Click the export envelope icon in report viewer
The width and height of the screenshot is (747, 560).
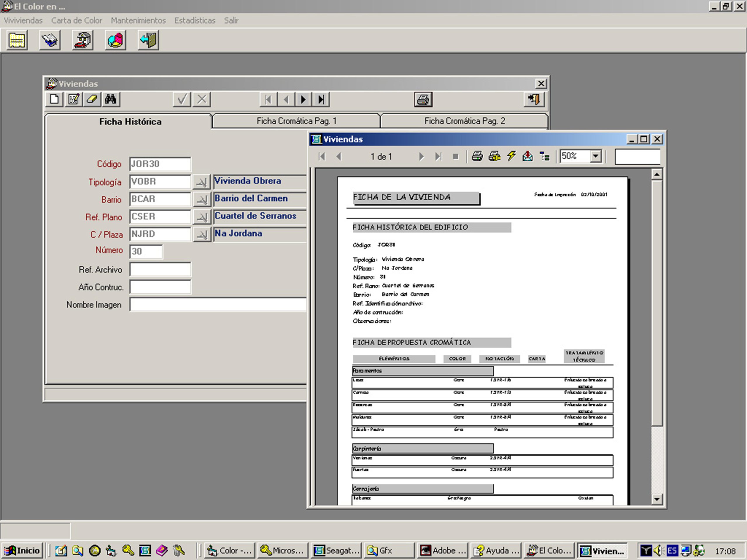click(528, 156)
